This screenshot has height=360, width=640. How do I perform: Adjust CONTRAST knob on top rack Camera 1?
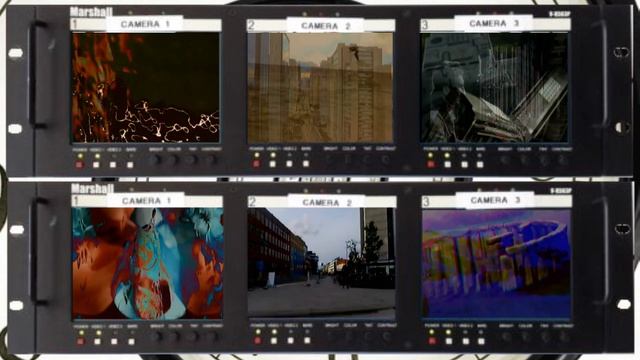click(210, 160)
